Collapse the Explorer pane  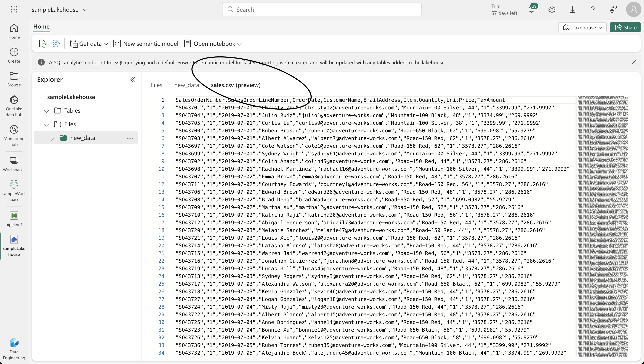(133, 79)
